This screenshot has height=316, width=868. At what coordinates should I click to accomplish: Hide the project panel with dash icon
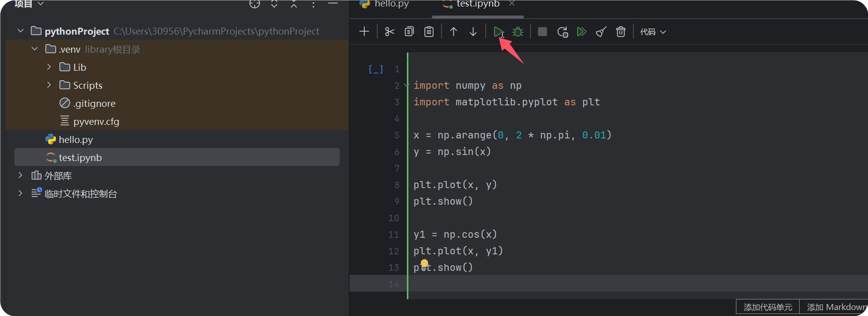pos(333,4)
